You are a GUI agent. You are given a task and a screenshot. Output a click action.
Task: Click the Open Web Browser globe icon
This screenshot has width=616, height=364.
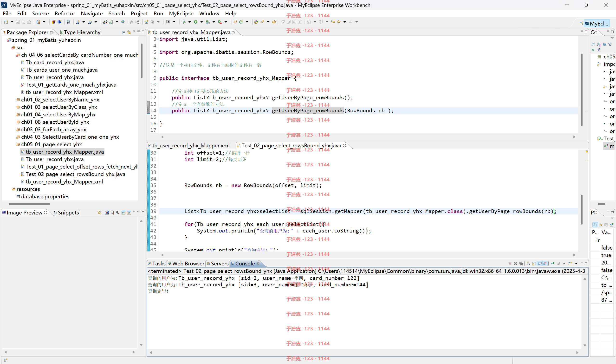click(x=123, y=22)
